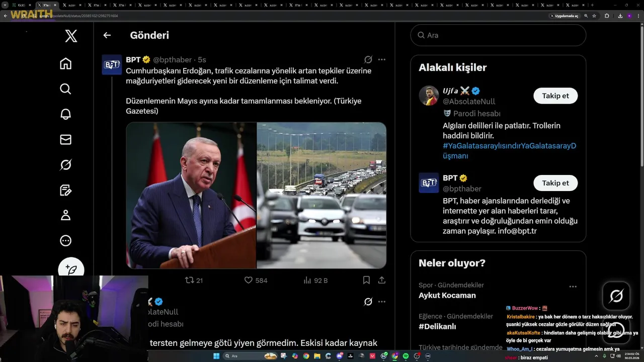Click Grok icon on BPT post header
The height and width of the screenshot is (362, 644).
pyautogui.click(x=368, y=59)
